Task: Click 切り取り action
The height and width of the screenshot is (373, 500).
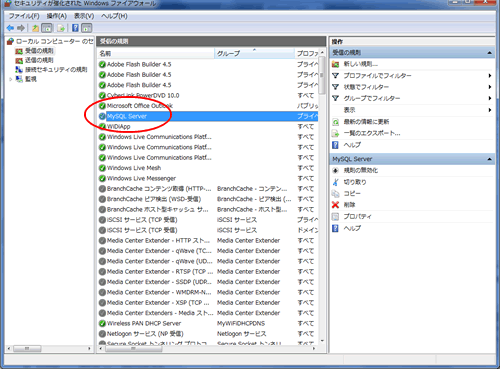Action: tap(355, 182)
